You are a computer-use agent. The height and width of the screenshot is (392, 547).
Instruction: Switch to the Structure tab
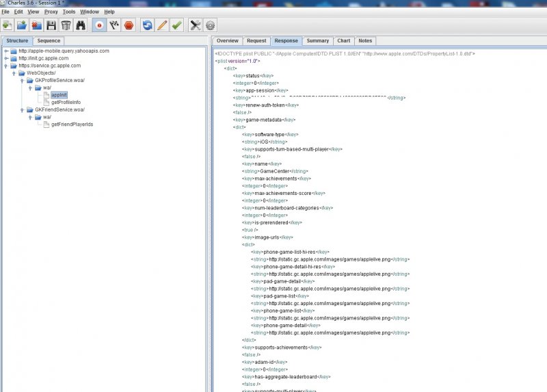[17, 40]
